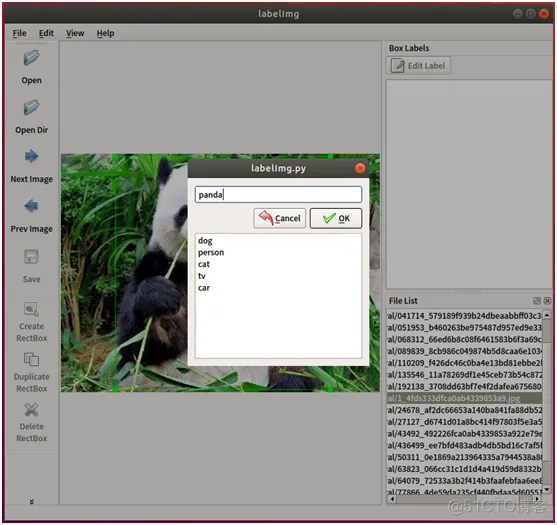The width and height of the screenshot is (557, 525).
Task: Click the label text input field
Action: [278, 195]
